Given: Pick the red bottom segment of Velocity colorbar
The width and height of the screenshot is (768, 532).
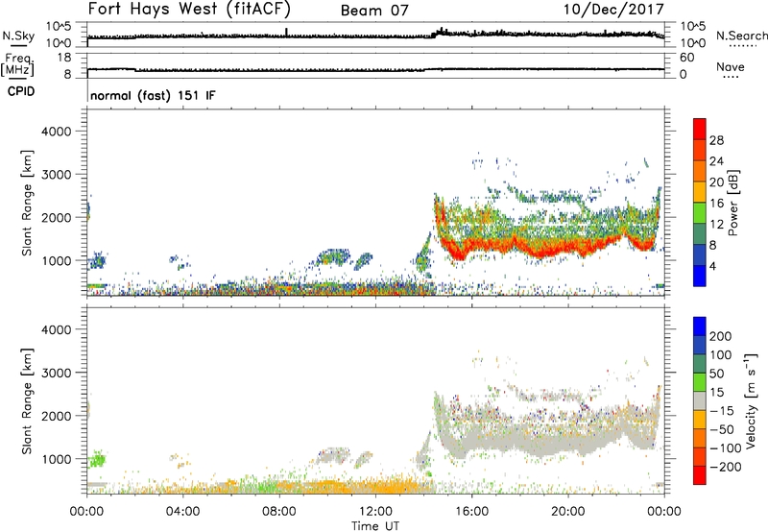Looking at the screenshot, I should pyautogui.click(x=700, y=475).
